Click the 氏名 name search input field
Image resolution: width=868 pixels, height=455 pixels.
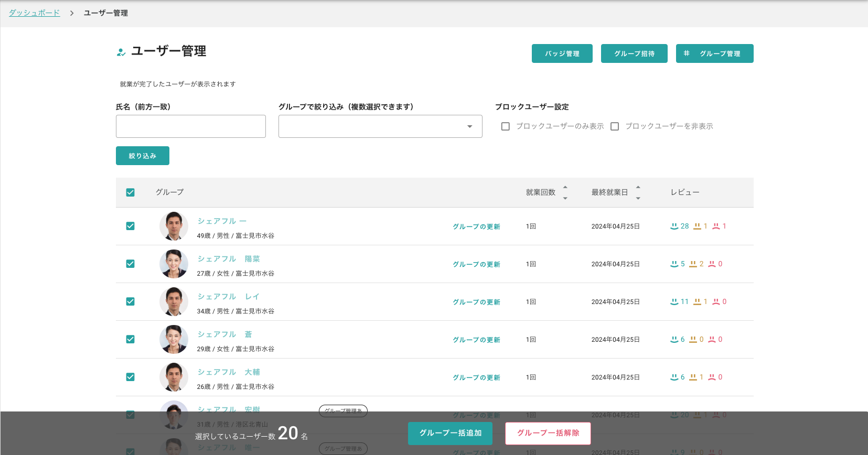191,126
